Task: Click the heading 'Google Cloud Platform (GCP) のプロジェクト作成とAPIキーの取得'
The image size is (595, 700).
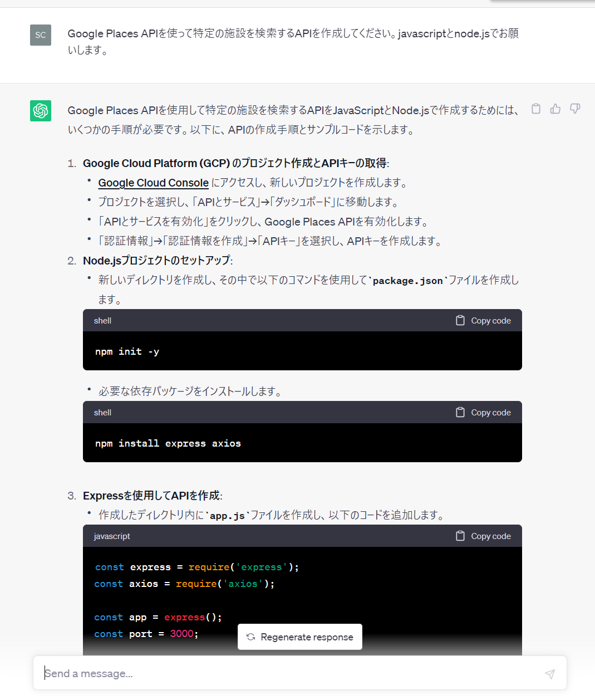Action: pos(236,163)
